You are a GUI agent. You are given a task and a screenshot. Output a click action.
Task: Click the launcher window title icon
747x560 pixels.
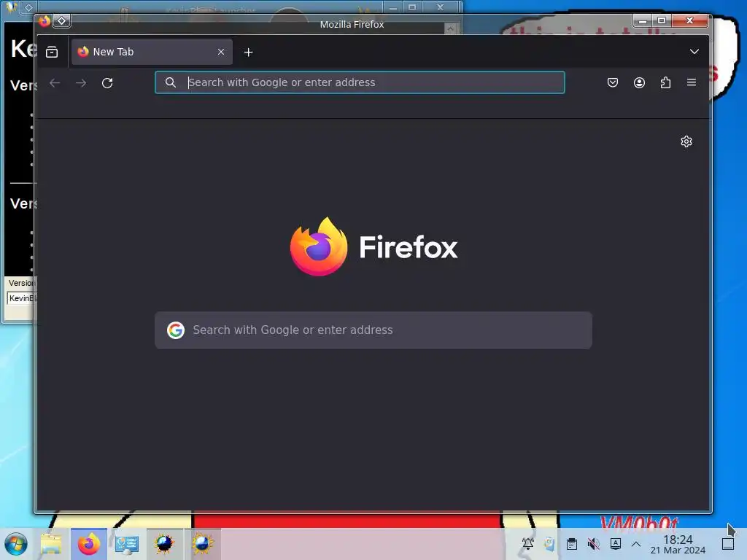click(x=10, y=7)
